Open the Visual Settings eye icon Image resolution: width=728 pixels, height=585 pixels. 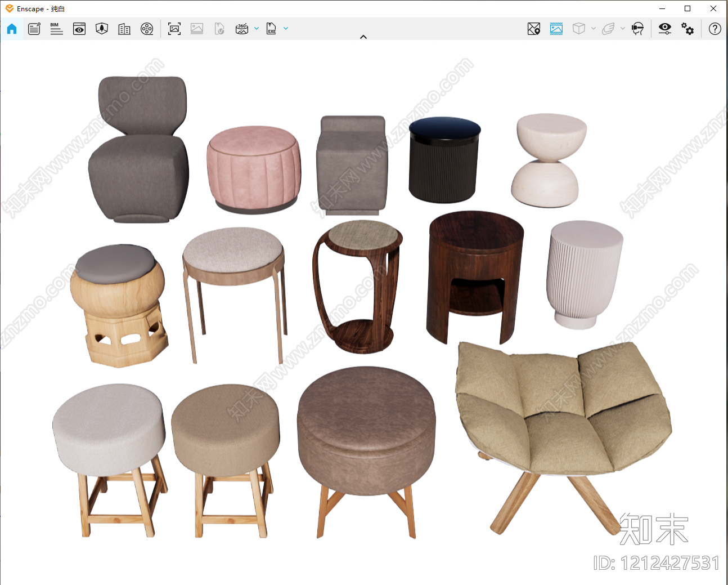(665, 29)
